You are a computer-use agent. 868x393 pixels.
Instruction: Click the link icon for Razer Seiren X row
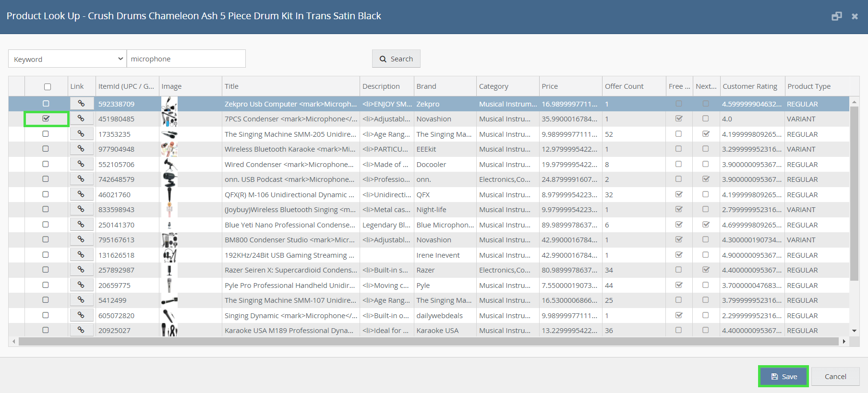click(x=81, y=270)
